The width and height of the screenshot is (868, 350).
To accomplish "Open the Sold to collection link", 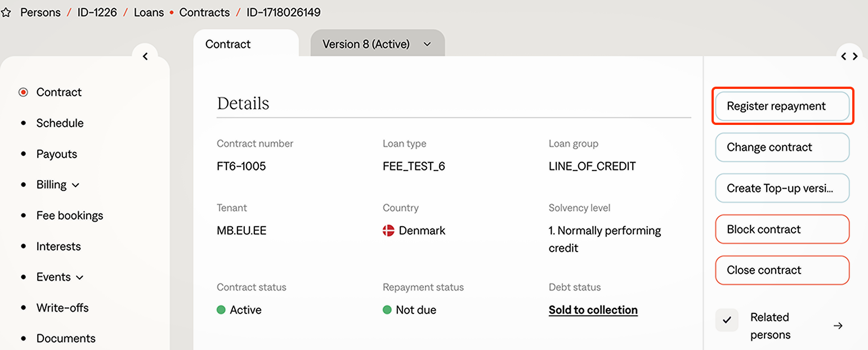I will click(x=593, y=310).
